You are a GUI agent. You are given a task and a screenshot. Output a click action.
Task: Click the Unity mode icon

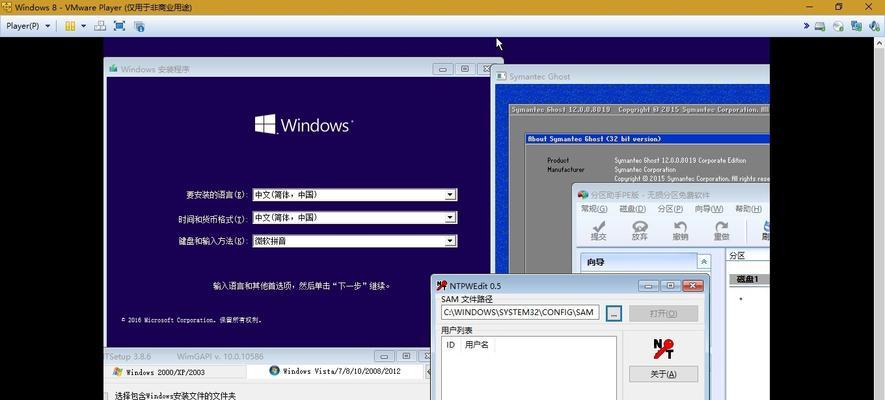pyautogui.click(x=139, y=26)
